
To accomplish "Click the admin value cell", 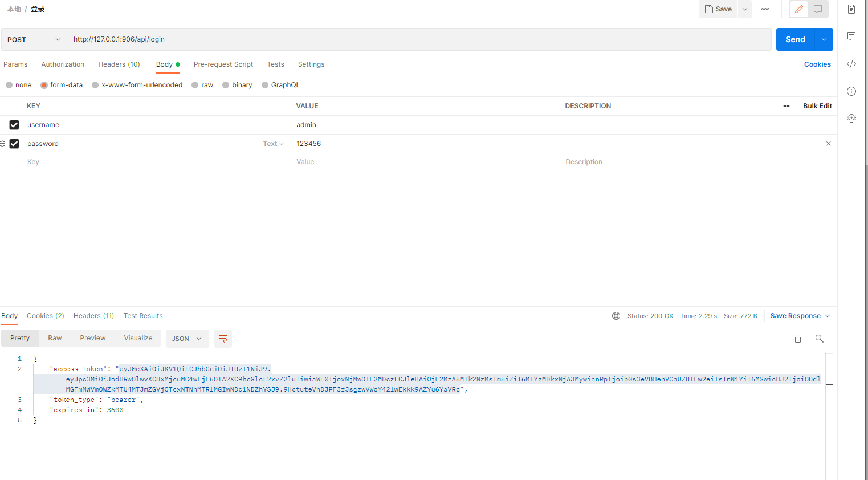I will click(425, 125).
